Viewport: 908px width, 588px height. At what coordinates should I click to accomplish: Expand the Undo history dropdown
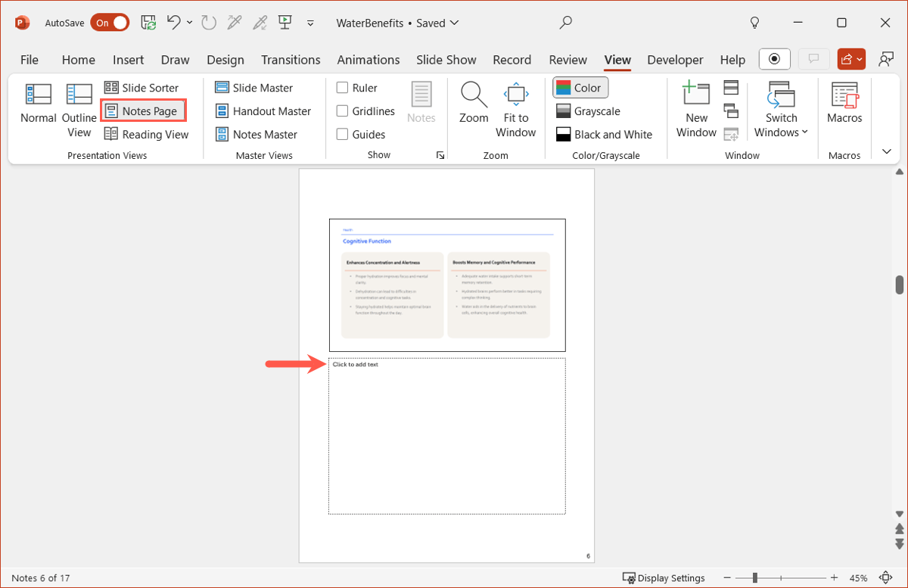point(189,23)
